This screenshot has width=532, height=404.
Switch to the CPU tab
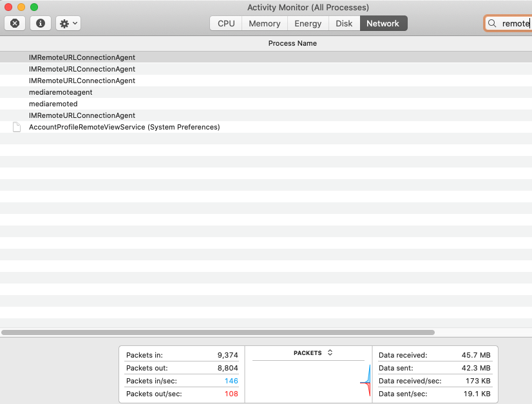pyautogui.click(x=226, y=23)
